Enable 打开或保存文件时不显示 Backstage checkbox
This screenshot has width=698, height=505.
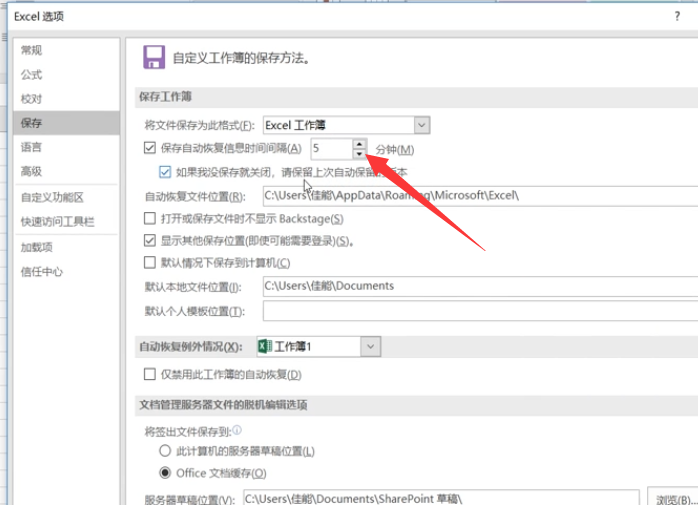click(150, 218)
